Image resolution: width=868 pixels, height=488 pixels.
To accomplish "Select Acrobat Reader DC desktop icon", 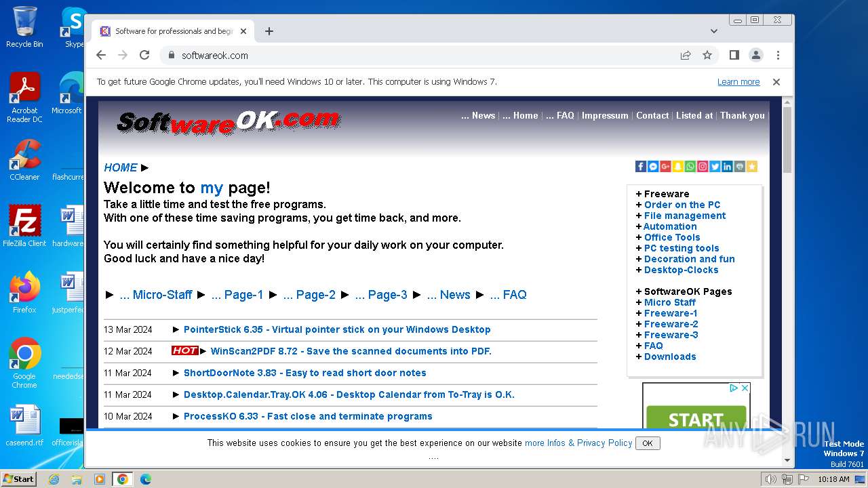I will (24, 98).
